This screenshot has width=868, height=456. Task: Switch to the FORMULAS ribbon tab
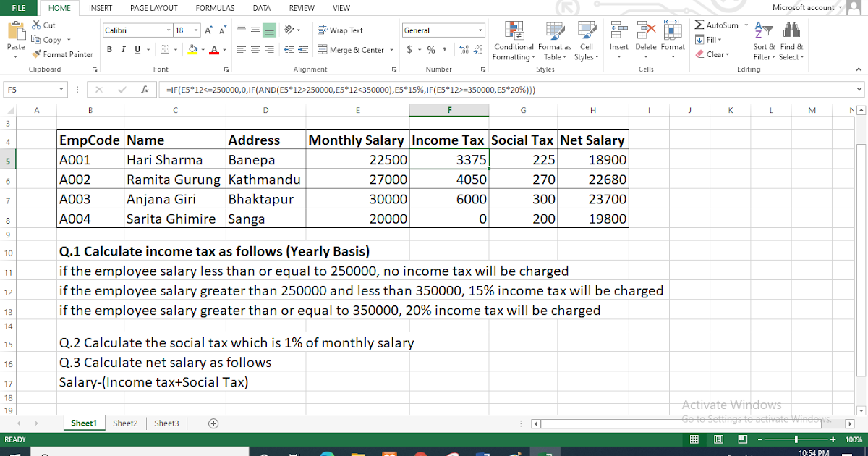[x=215, y=8]
